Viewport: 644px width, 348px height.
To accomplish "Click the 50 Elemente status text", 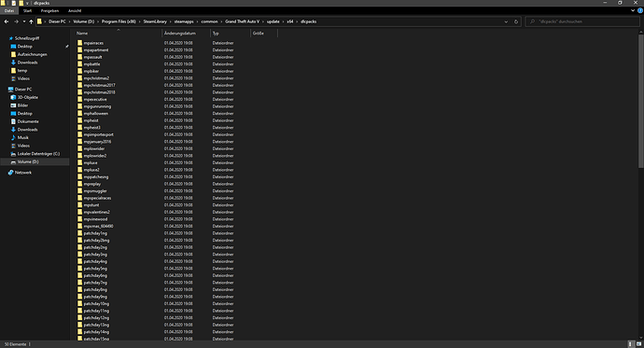I will pos(15,344).
